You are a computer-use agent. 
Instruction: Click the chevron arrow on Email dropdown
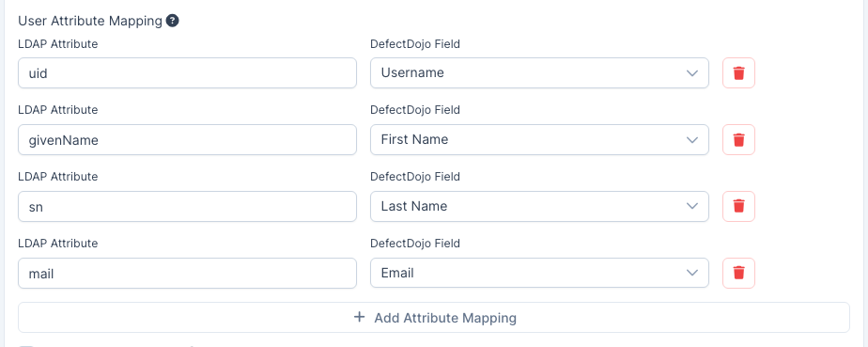(x=692, y=273)
